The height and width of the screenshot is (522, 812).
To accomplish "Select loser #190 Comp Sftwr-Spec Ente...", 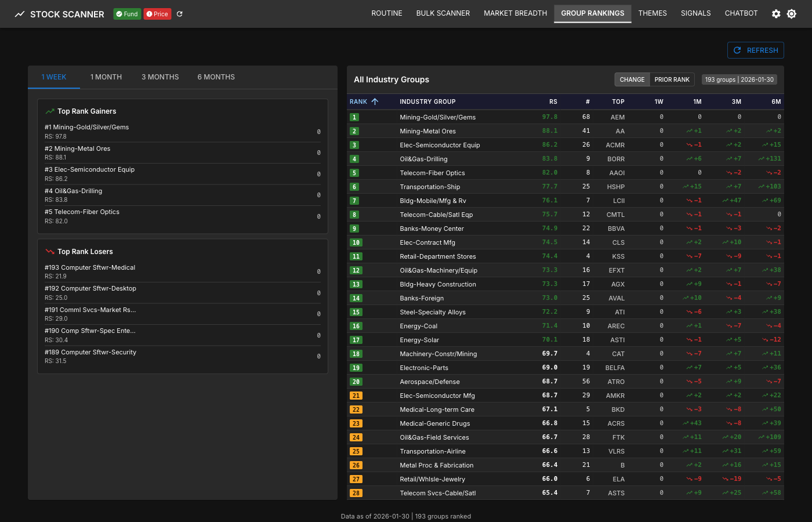I will click(x=183, y=335).
